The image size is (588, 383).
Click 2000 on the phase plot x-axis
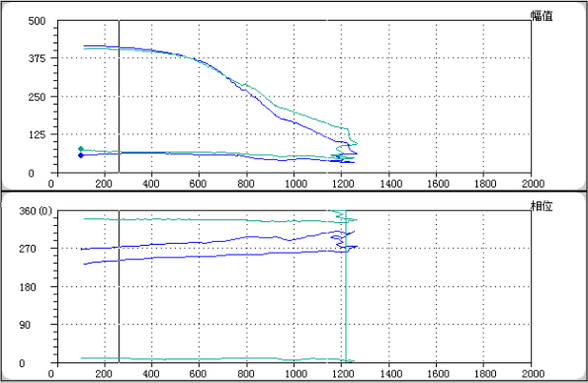533,374
